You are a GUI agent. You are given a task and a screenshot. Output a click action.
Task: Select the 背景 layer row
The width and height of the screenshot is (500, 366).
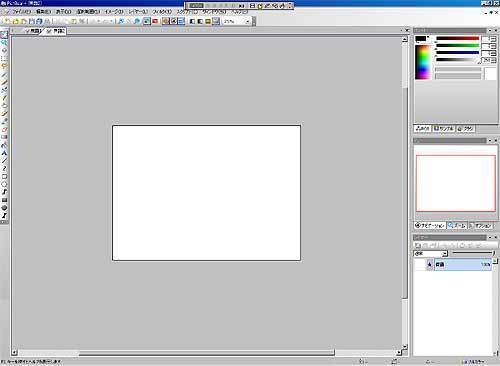(x=463, y=264)
